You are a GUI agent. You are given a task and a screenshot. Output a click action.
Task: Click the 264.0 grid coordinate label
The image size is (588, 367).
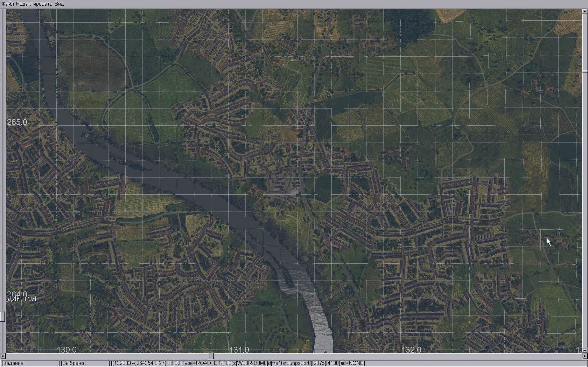click(x=17, y=294)
